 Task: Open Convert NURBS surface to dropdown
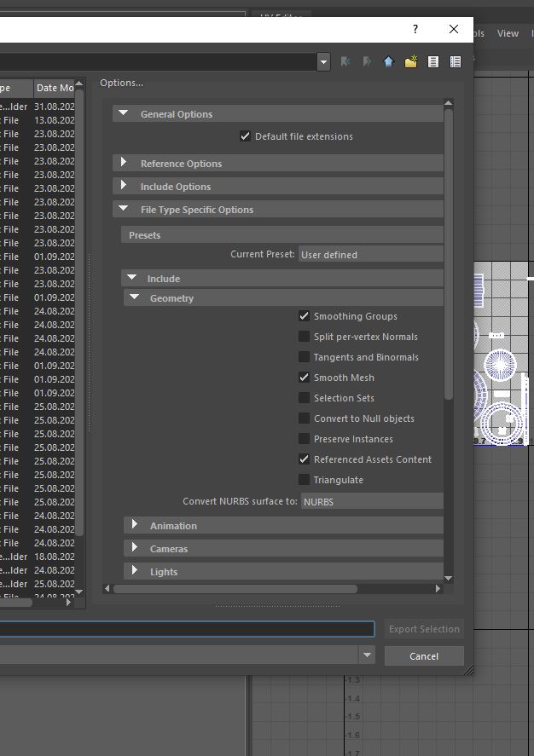coord(372,501)
